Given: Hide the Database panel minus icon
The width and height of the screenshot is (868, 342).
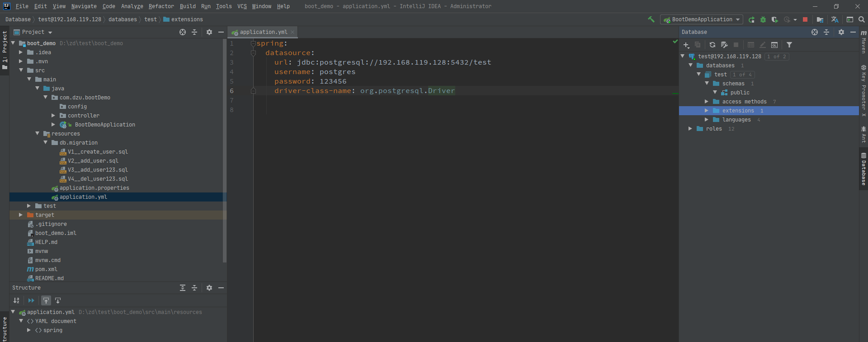Looking at the screenshot, I should [x=853, y=32].
